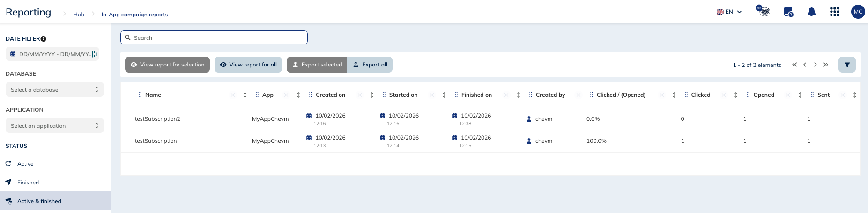868x213 pixels.
Task: Click the 0.0% click rate value
Action: click(593, 119)
